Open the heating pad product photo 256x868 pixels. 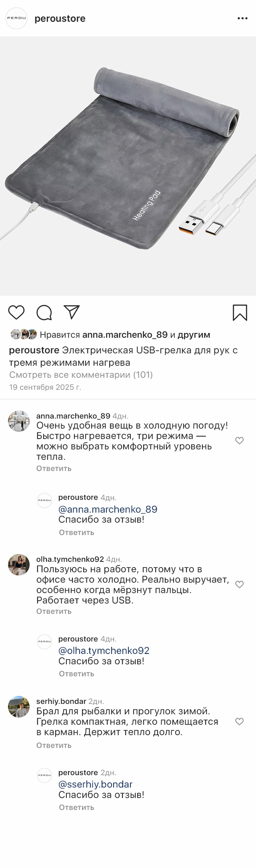tap(128, 166)
